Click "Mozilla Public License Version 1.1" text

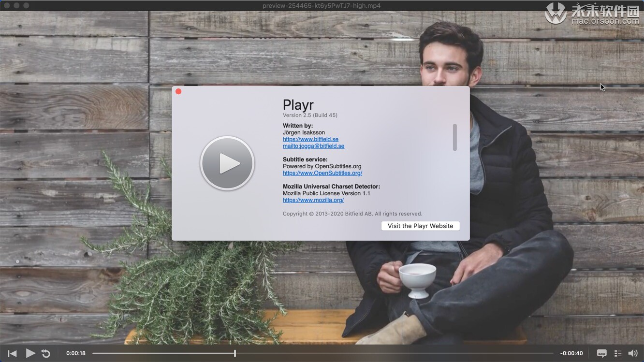[326, 193]
